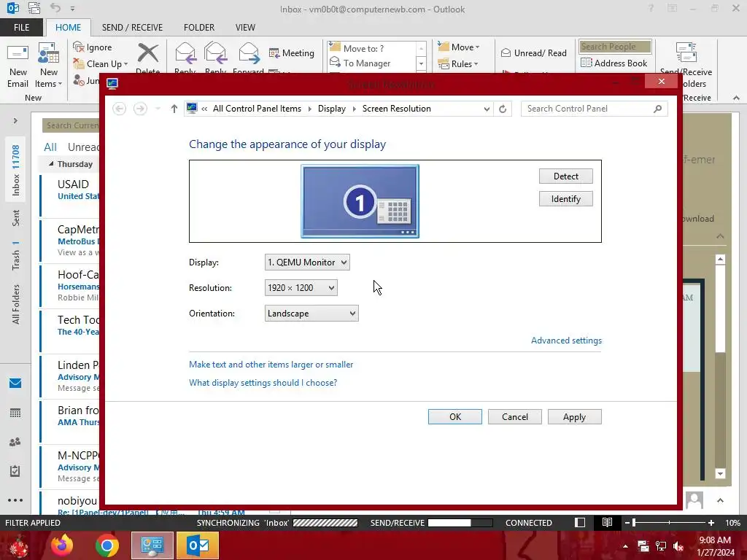Open 'Make text and other items larger' link
747x560 pixels.
click(x=271, y=365)
